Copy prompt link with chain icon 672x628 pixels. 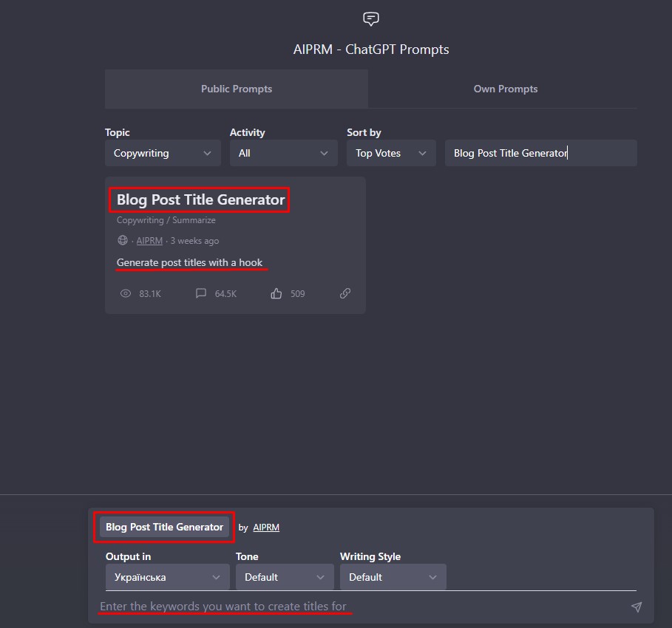point(345,293)
